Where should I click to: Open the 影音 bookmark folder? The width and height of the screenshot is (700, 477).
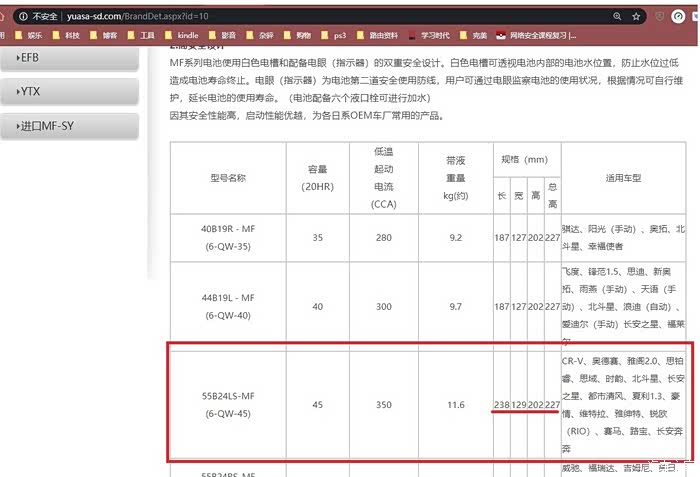point(222,35)
